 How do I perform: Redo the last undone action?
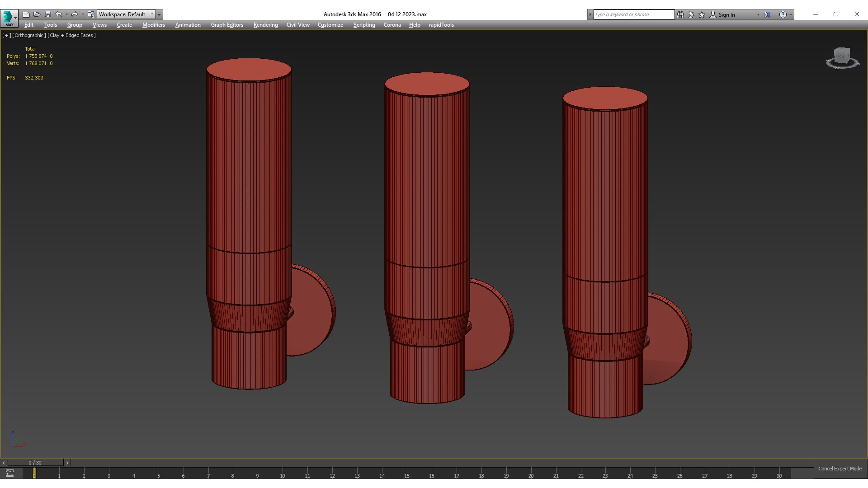point(75,14)
